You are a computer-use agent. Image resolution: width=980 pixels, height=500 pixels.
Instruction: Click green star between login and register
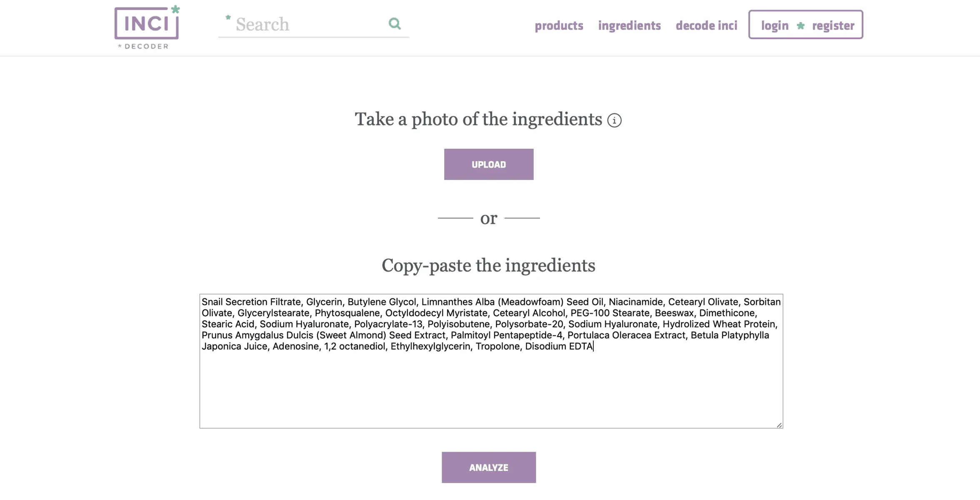[800, 26]
